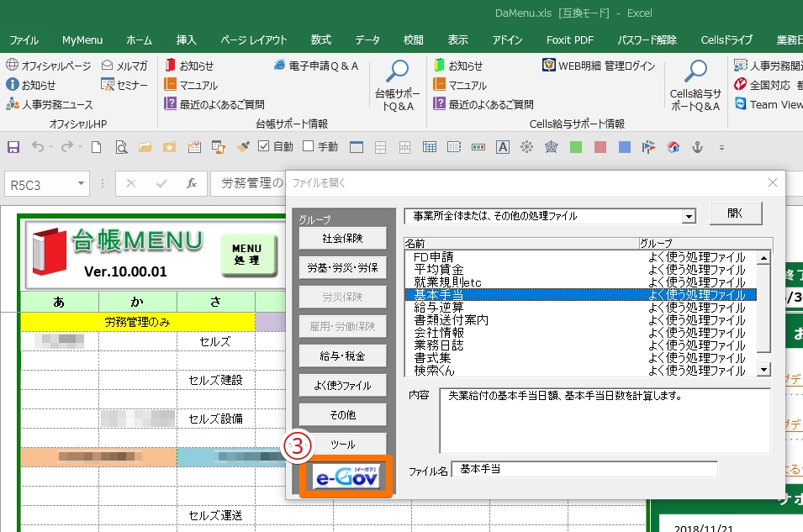Select the 給与・税金 group button

(x=342, y=356)
